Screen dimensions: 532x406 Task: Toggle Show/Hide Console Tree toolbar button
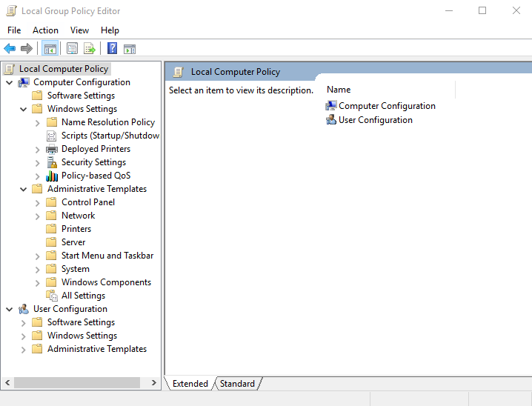click(x=50, y=49)
